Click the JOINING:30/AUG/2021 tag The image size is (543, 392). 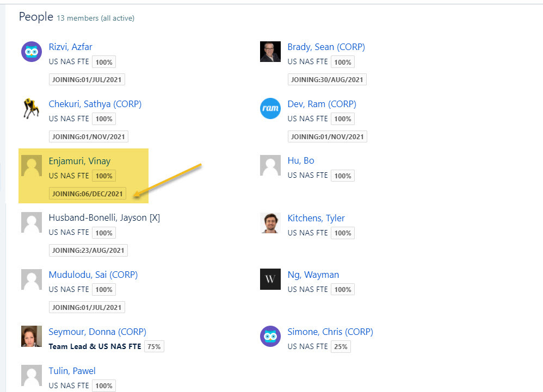[327, 79]
